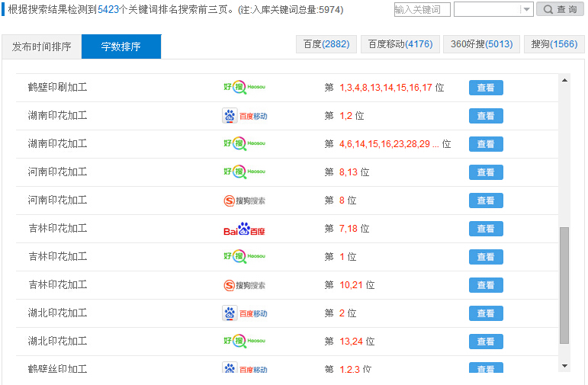Filter by 搜狗(1566)
Viewport: 588px width, 385px height.
[554, 44]
